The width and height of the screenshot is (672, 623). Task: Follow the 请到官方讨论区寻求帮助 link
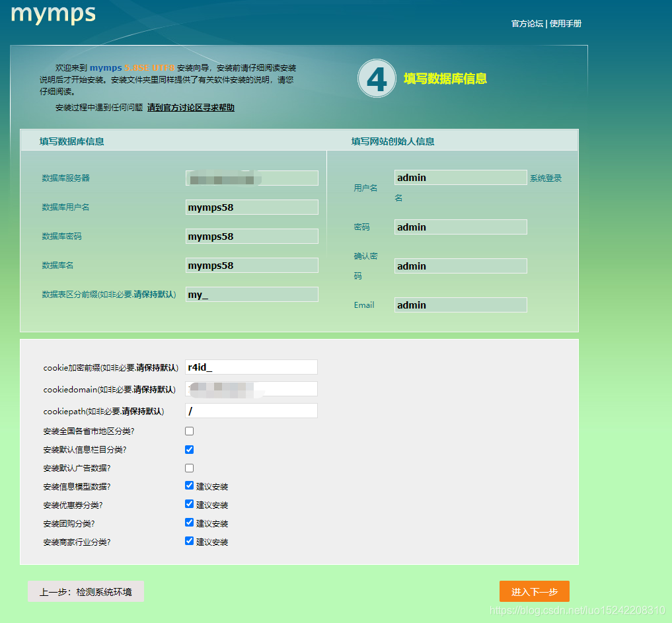click(x=191, y=108)
